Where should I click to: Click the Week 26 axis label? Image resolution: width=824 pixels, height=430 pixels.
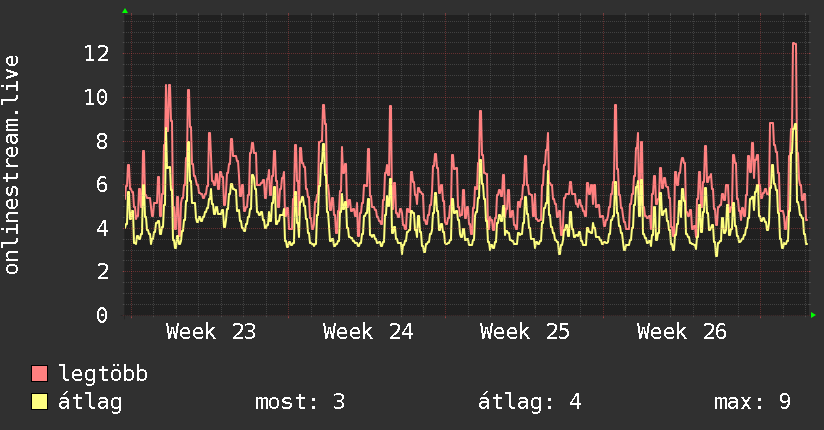682,332
